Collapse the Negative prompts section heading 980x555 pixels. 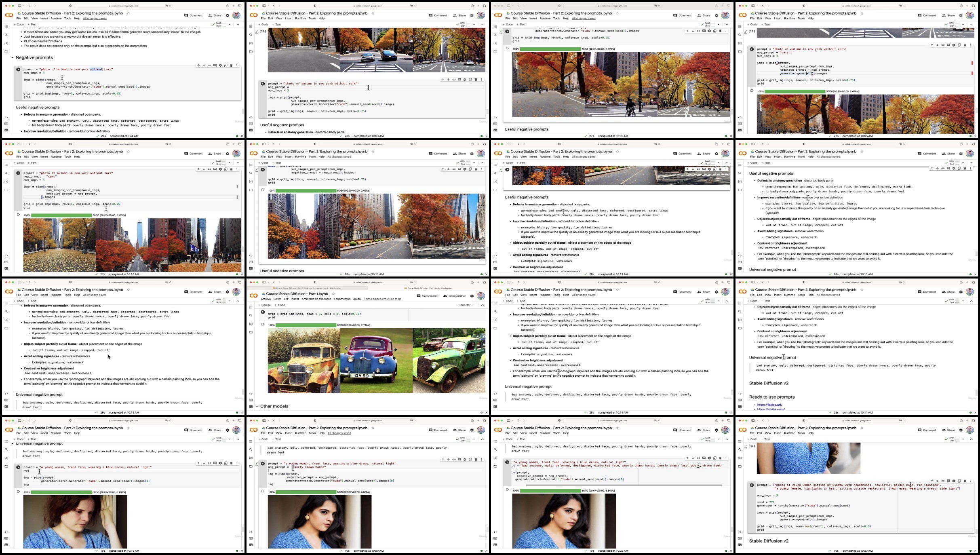pyautogui.click(x=13, y=58)
